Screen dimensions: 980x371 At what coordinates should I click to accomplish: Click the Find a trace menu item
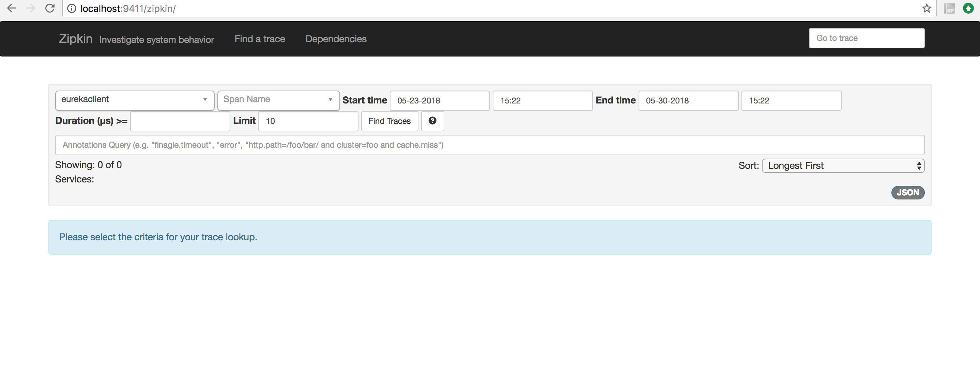[x=259, y=39]
